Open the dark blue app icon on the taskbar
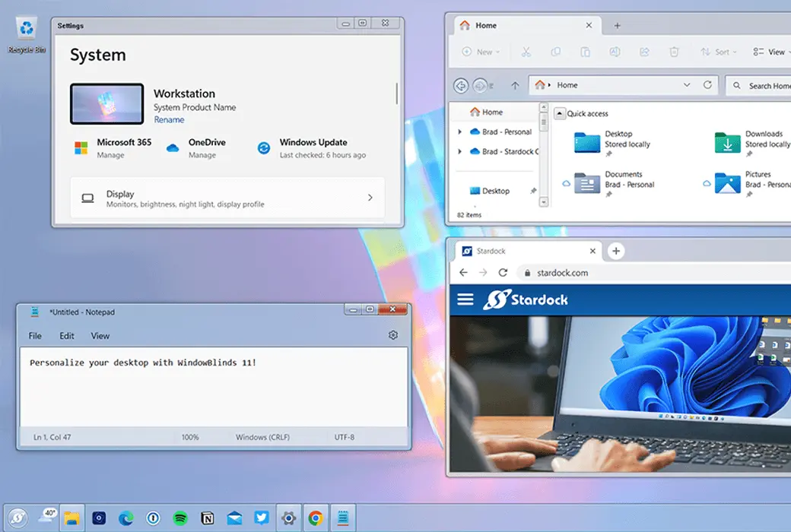791x532 pixels. pyautogui.click(x=99, y=518)
